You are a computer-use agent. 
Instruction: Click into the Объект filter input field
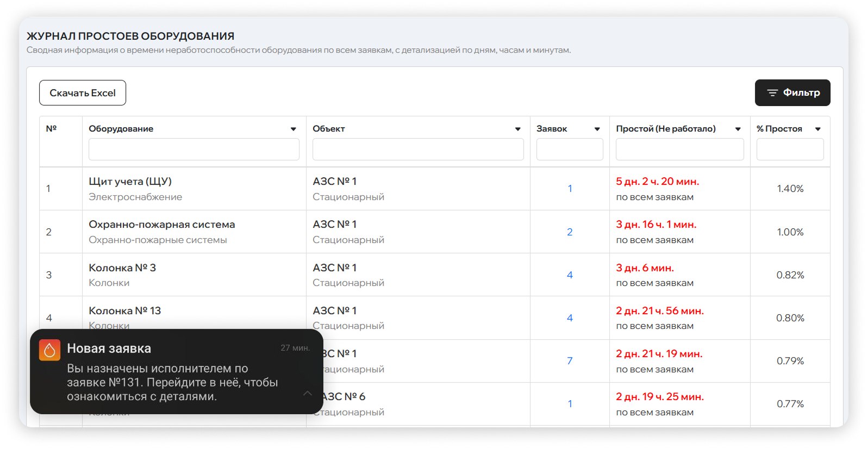click(x=417, y=149)
